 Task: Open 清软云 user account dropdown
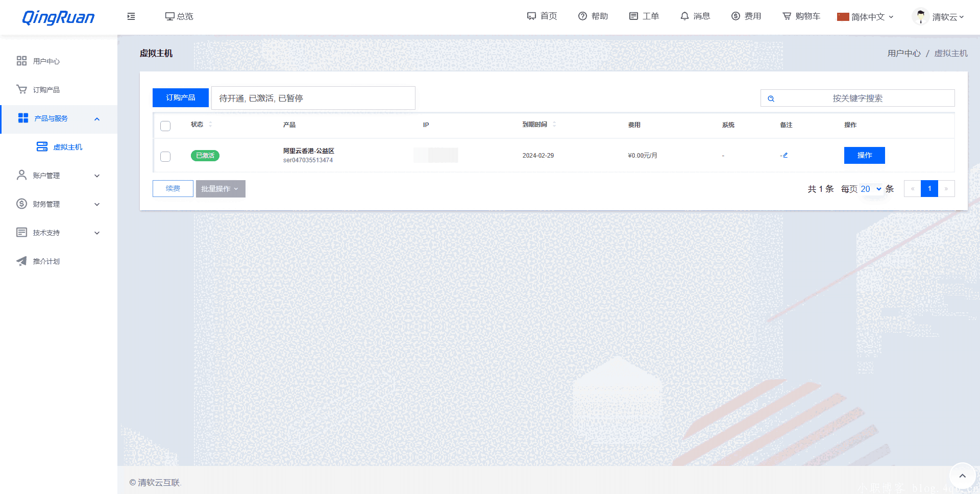pyautogui.click(x=948, y=17)
